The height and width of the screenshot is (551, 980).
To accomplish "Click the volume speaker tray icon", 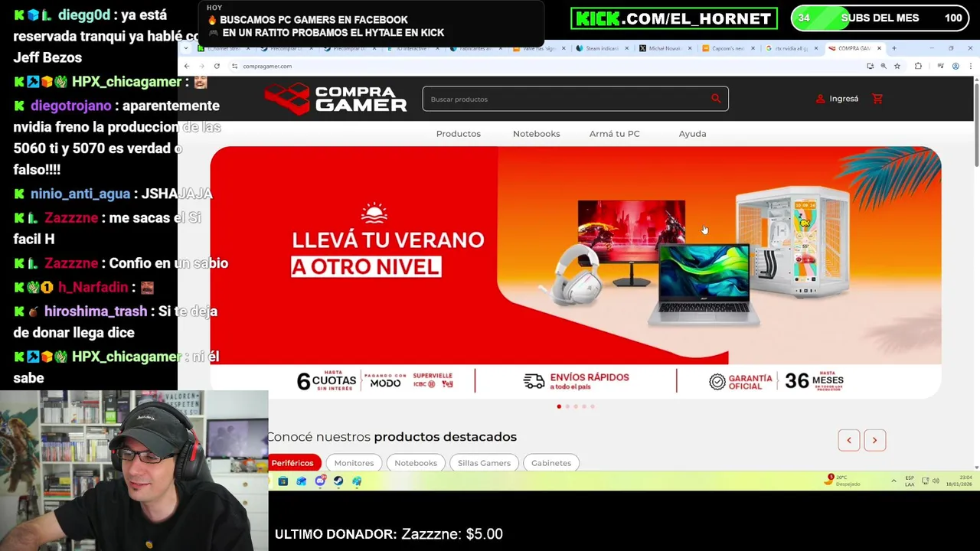I will (936, 481).
